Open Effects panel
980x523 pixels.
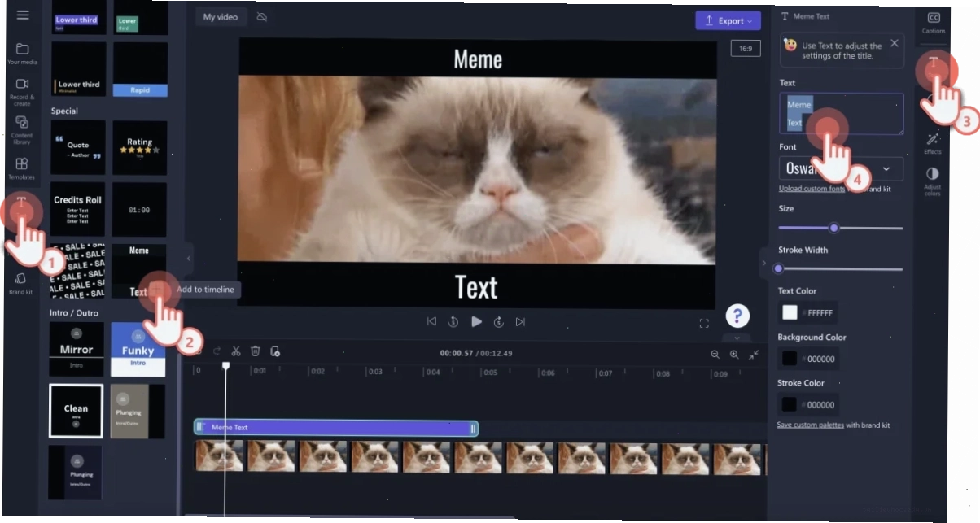click(933, 143)
